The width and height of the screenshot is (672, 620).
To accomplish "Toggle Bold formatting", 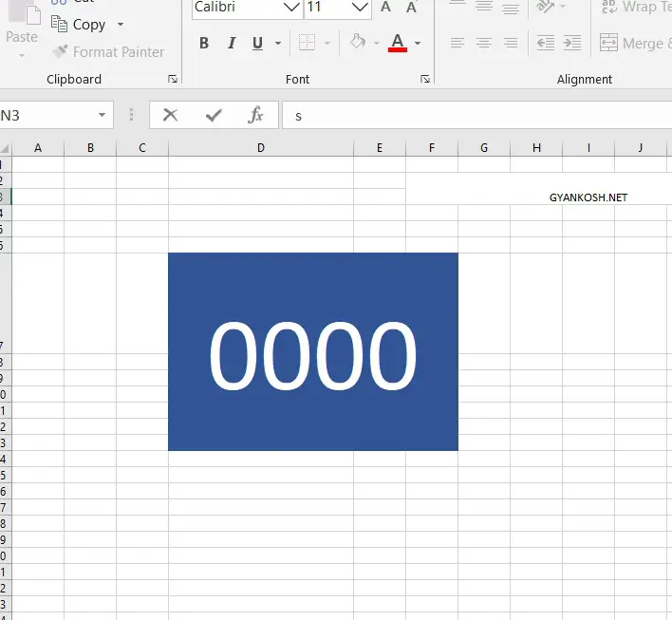I will click(204, 43).
